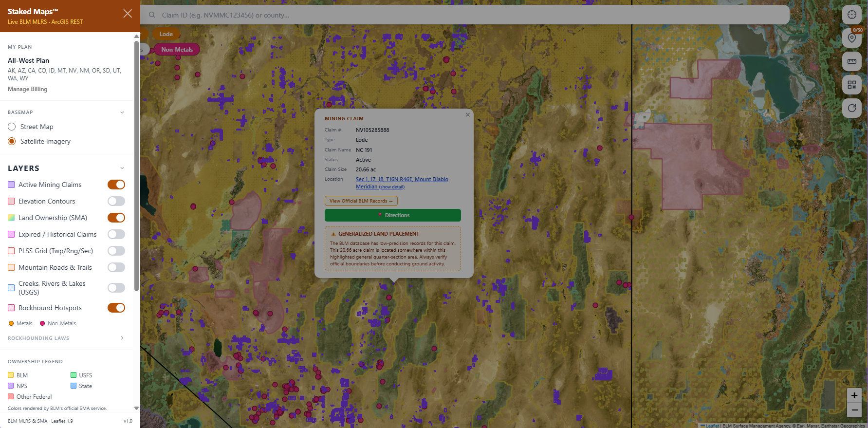Click Mountain Roads & Trails orange swatch
Image resolution: width=868 pixels, height=428 pixels.
point(11,267)
